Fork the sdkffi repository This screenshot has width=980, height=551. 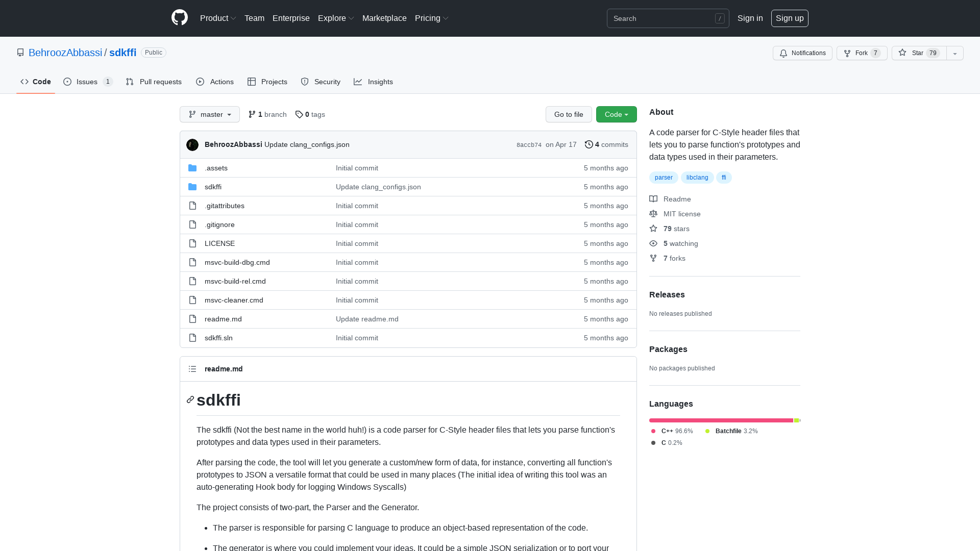tap(862, 53)
